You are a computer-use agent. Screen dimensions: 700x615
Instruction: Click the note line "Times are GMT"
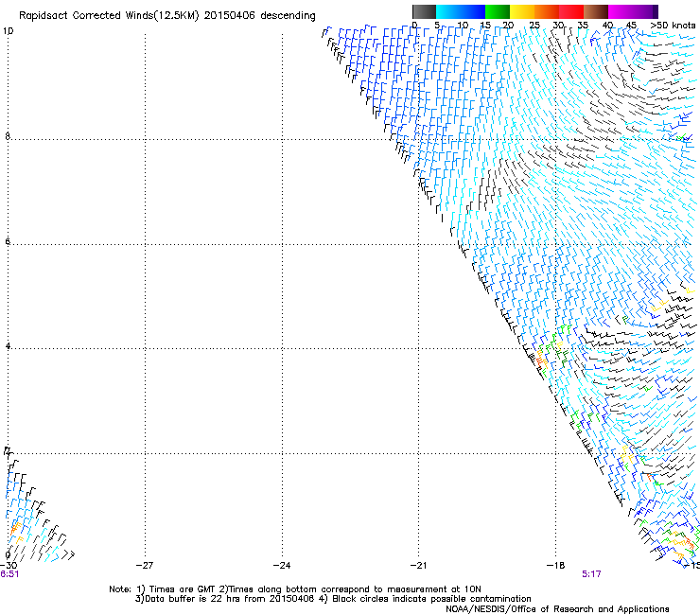pyautogui.click(x=183, y=589)
